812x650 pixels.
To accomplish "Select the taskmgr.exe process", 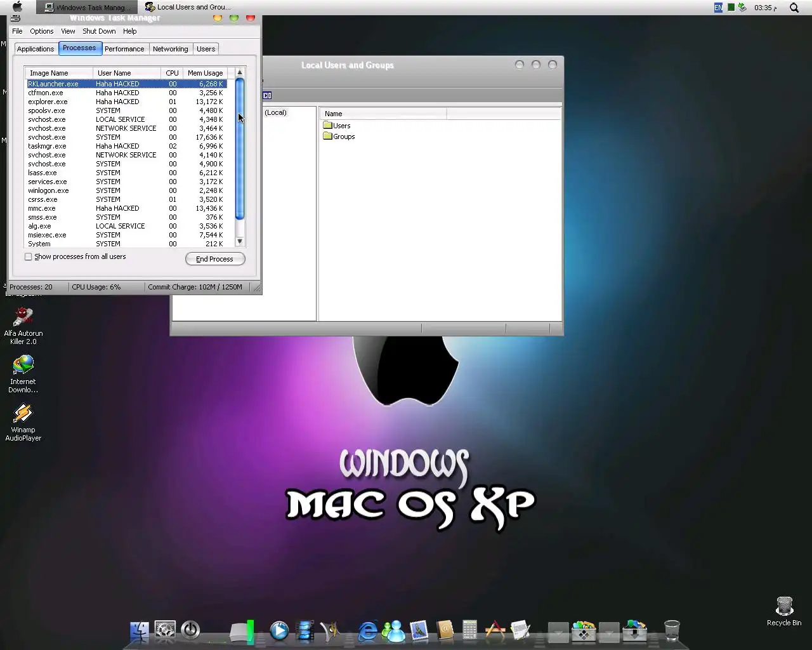I will click(x=126, y=146).
